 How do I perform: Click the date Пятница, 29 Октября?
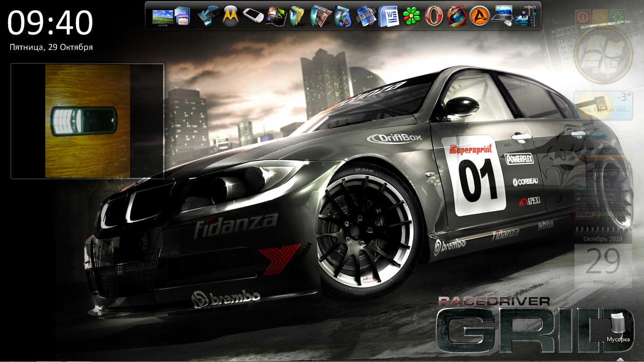(x=51, y=47)
